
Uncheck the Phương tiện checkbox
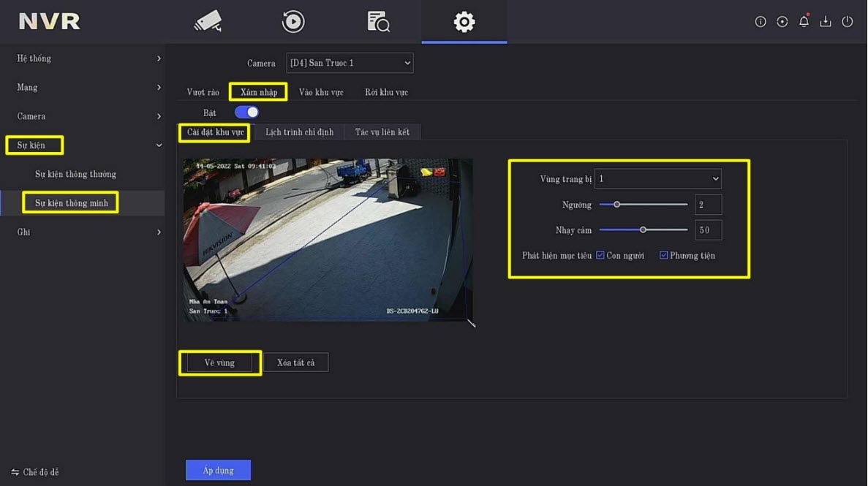664,255
